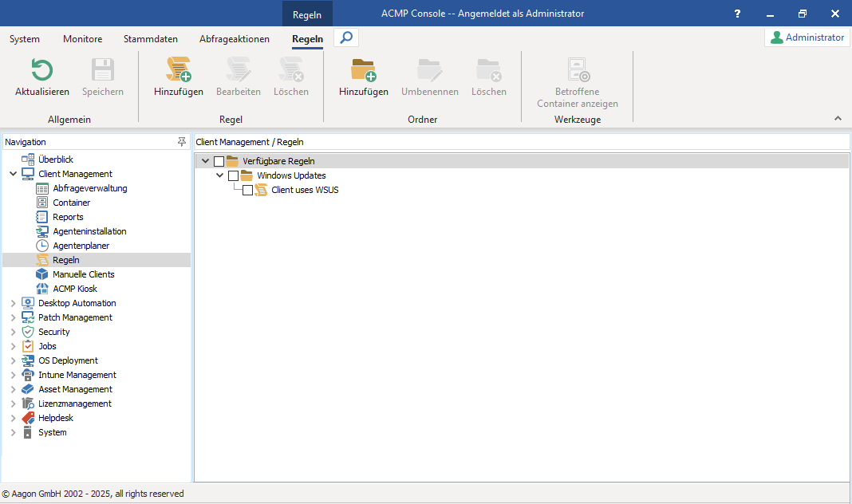Collapse the Client Management tree node
Screen dimensions: 852x504
pyautogui.click(x=14, y=174)
